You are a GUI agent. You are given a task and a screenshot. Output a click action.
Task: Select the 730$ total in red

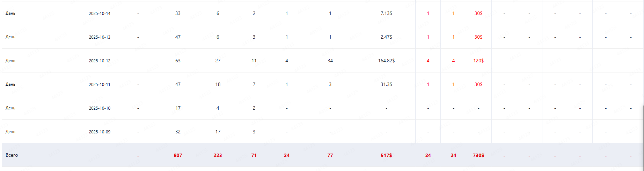click(478, 155)
